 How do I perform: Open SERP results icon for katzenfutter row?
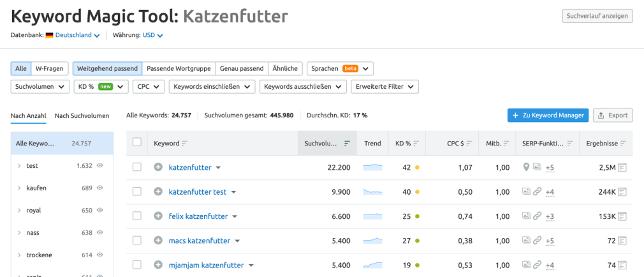coord(622,167)
